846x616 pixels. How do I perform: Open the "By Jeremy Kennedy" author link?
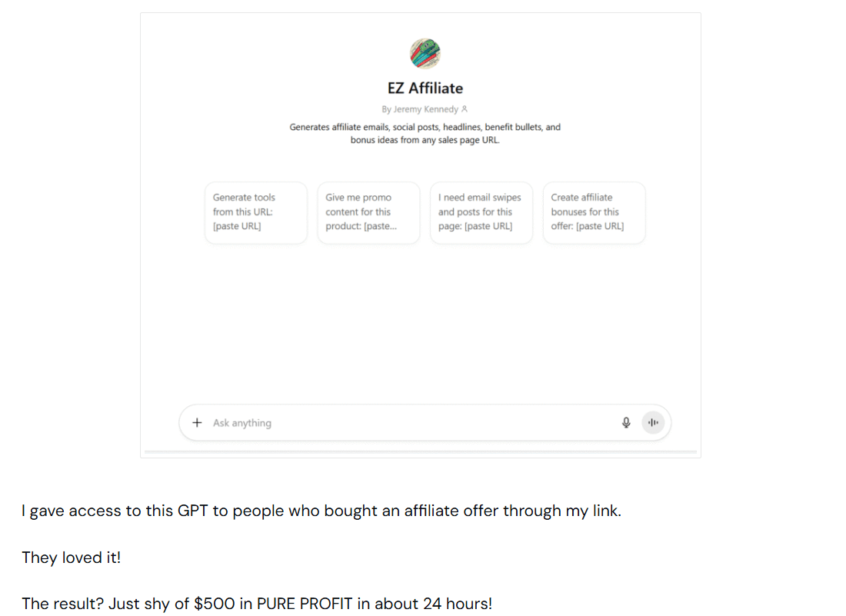[x=420, y=109]
